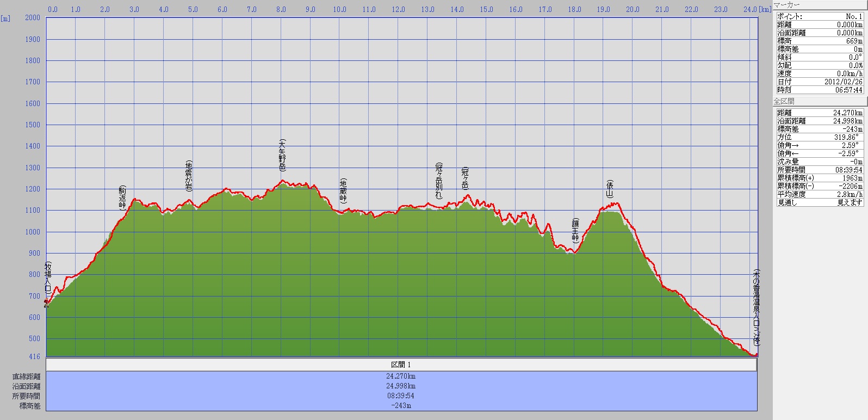Screen dimensions: 868x420
Task: Select the 標高 669m row in marker panel
Action: [x=820, y=41]
